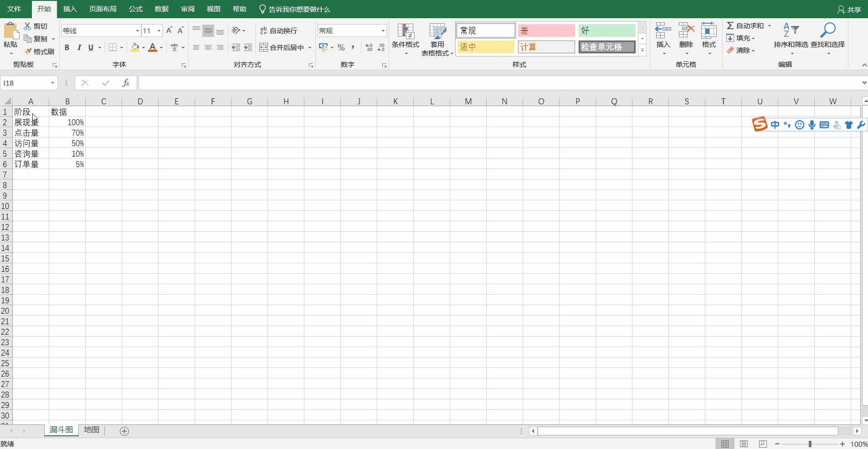
Task: Apply the percent style icon
Action: point(341,47)
